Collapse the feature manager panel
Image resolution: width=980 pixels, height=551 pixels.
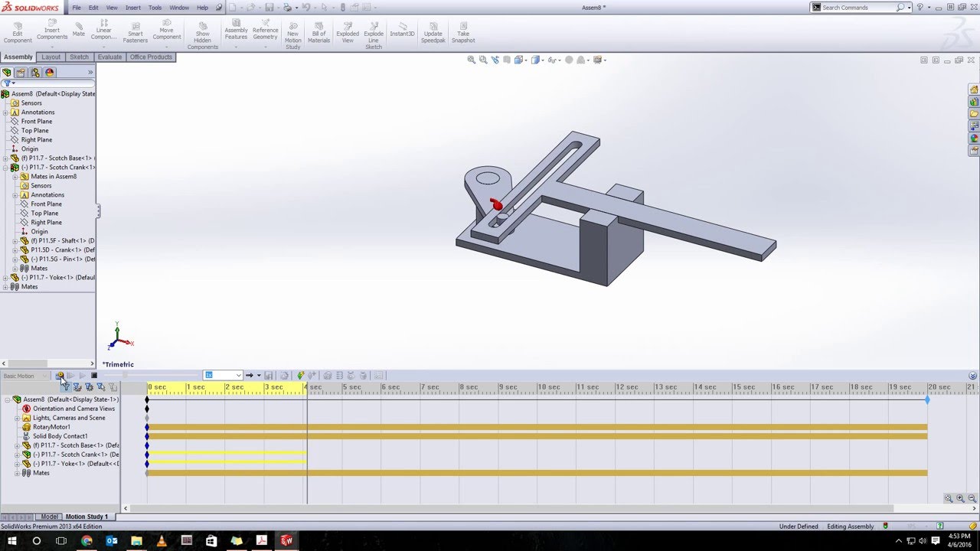[x=90, y=73]
